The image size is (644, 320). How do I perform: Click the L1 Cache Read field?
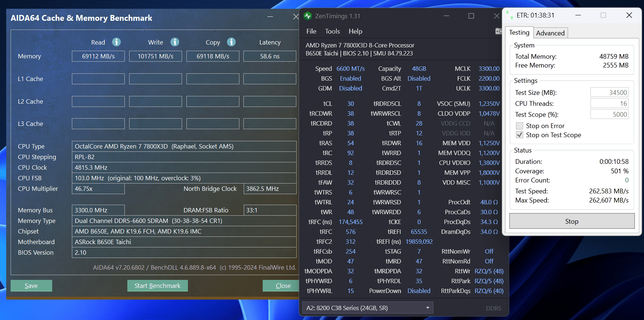coord(98,79)
